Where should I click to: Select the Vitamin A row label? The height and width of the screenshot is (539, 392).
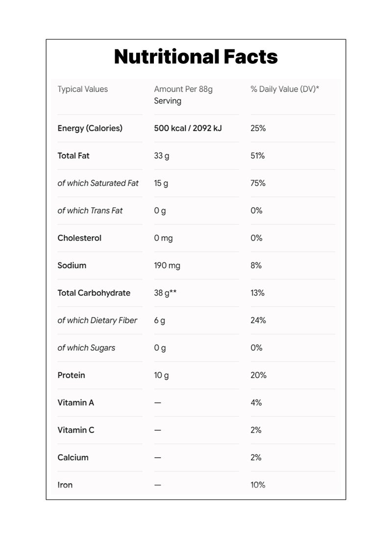click(75, 402)
